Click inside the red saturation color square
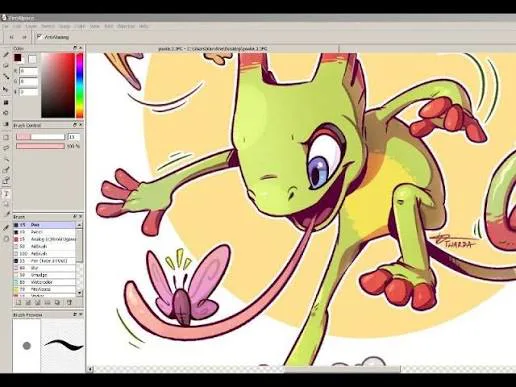 click(58, 85)
